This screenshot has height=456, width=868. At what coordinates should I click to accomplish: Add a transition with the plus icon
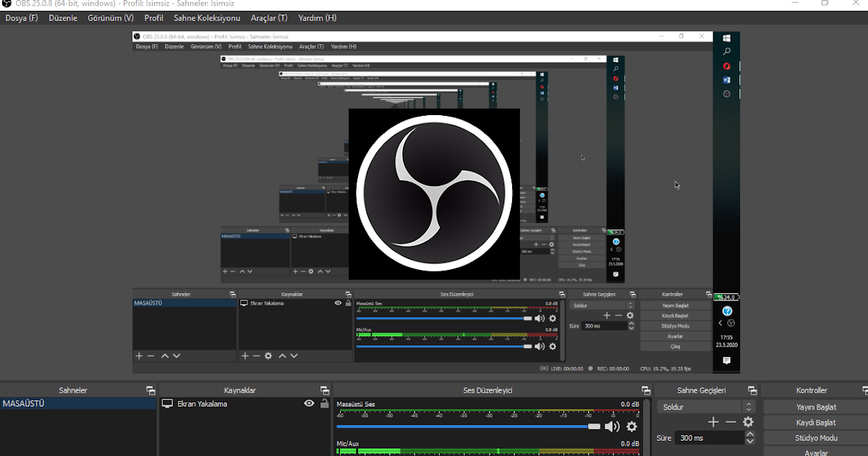point(713,421)
